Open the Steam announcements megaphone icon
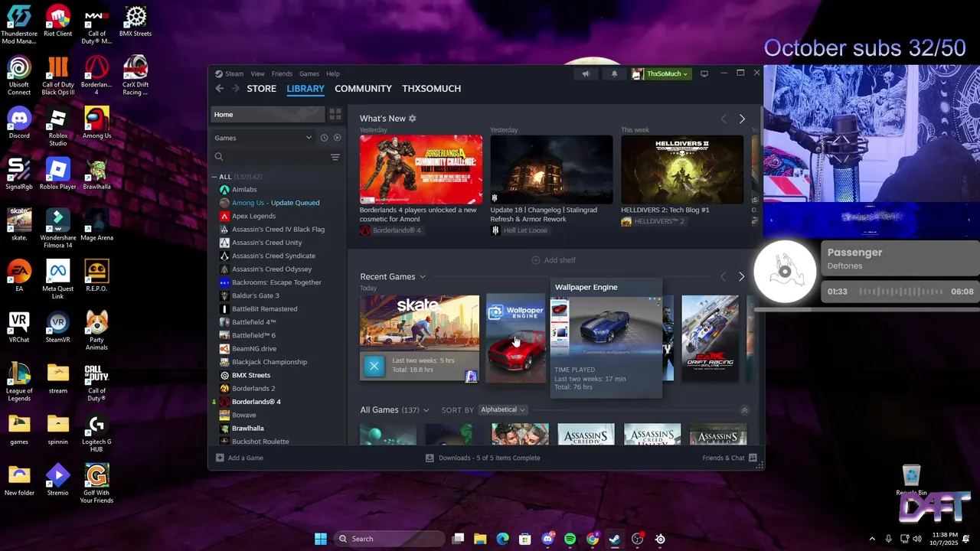This screenshot has height=551, width=980. point(586,74)
